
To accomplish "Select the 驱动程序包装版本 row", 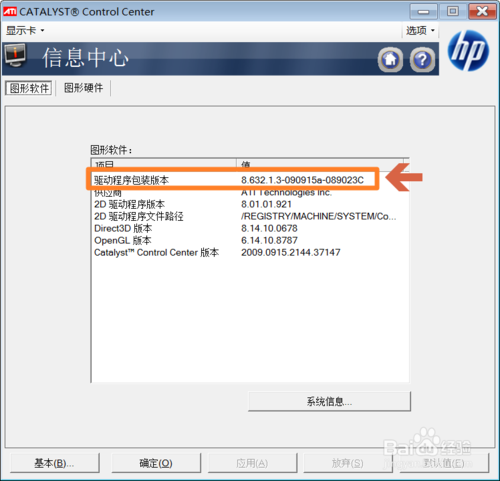I will [250, 180].
